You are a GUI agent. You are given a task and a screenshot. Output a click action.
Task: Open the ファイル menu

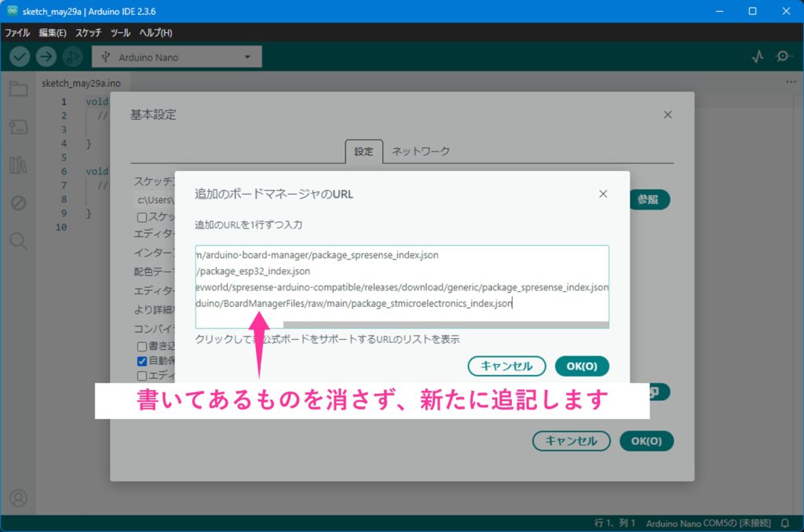[x=17, y=33]
